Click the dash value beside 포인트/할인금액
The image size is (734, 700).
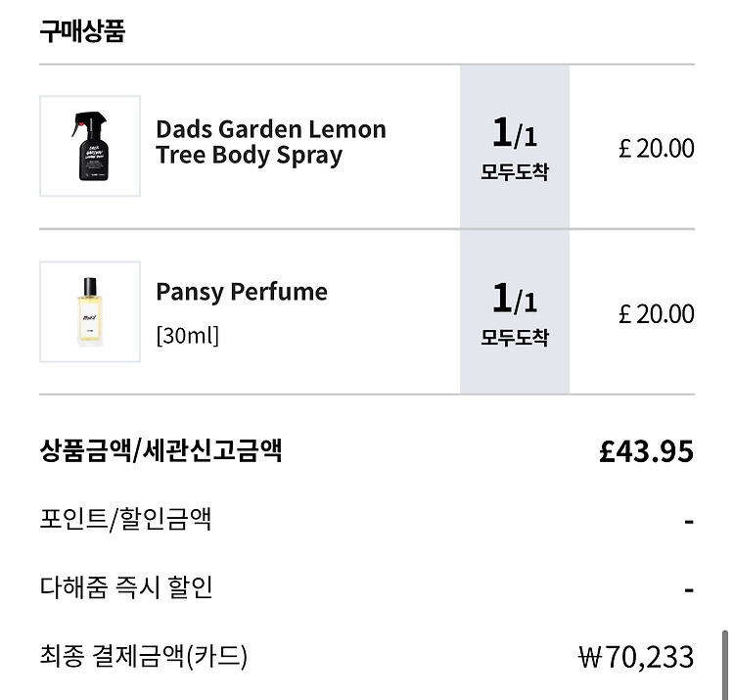[689, 521]
